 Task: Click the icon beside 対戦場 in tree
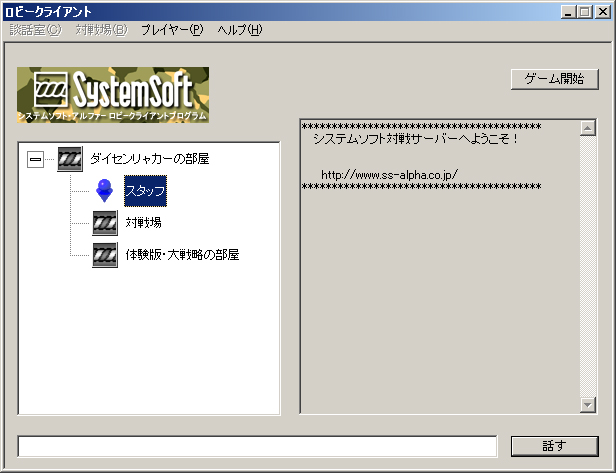104,222
